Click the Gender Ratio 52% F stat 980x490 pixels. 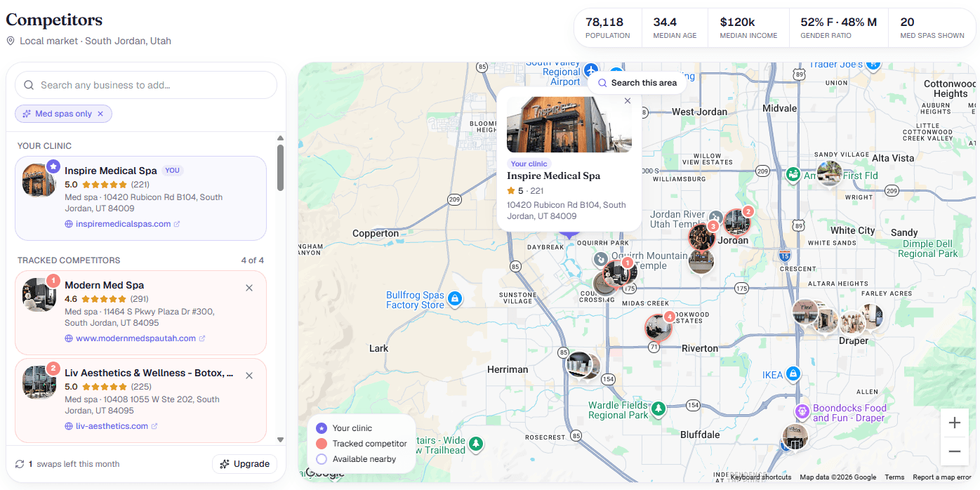click(x=838, y=28)
